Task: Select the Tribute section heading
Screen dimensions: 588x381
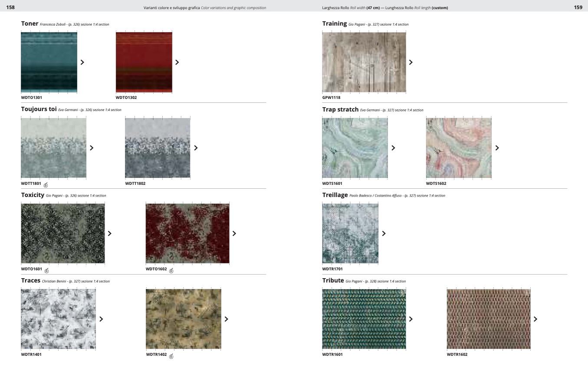Action: click(x=333, y=280)
